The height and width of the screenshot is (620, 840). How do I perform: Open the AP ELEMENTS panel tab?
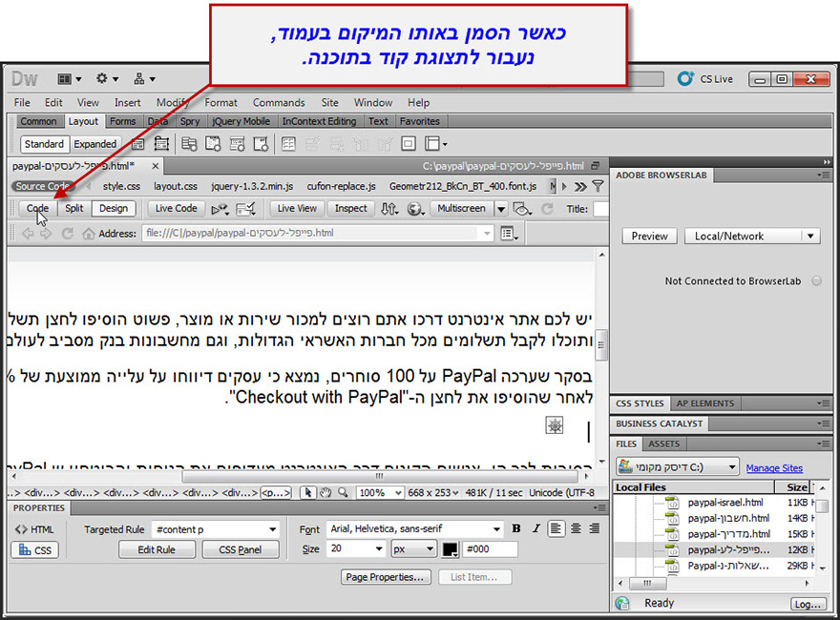pyautogui.click(x=705, y=403)
